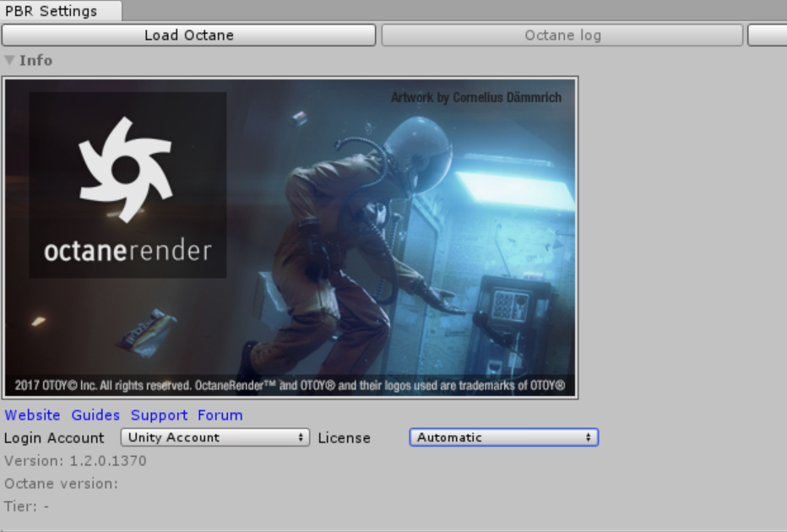Click the Version: 1.2.0.1370 text
Viewport: 787px width, 532px height.
[75, 461]
